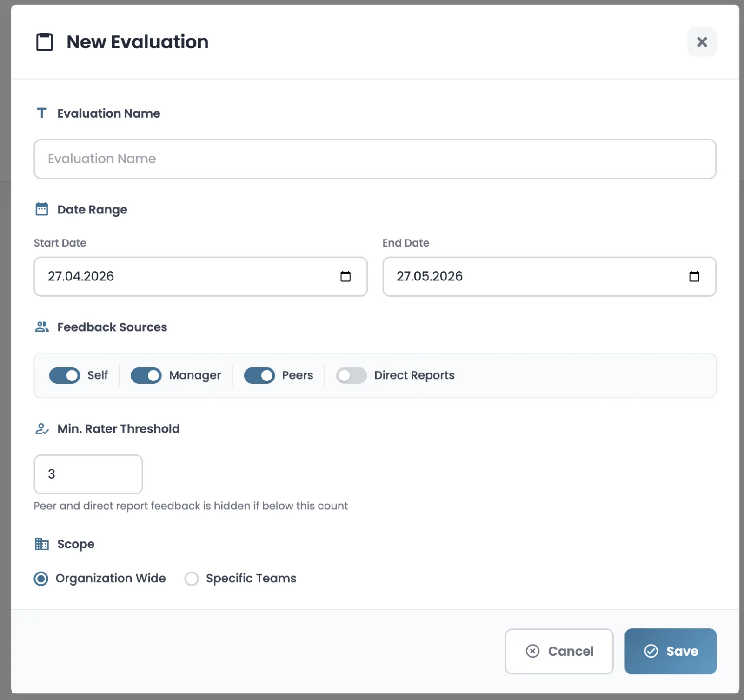Turn off the Manager feedback toggle
This screenshot has height=700, width=744.
[146, 375]
